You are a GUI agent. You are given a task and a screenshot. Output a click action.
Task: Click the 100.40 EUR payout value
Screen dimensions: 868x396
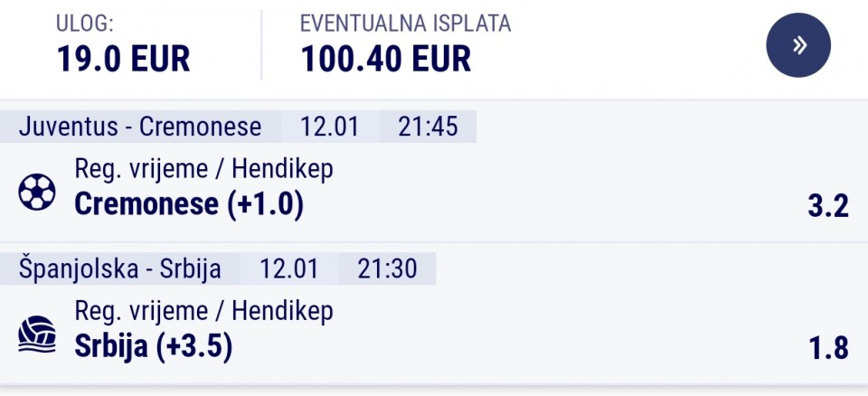click(x=386, y=59)
